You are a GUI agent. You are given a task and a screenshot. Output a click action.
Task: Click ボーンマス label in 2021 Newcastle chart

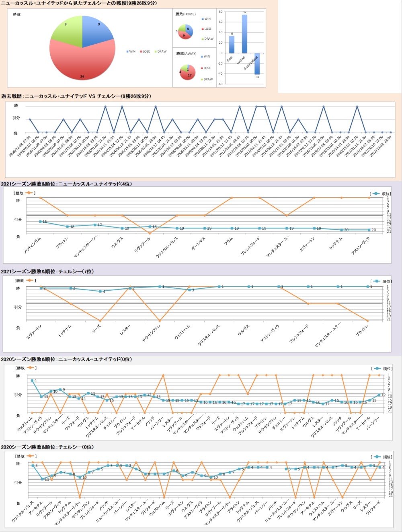(x=198, y=243)
